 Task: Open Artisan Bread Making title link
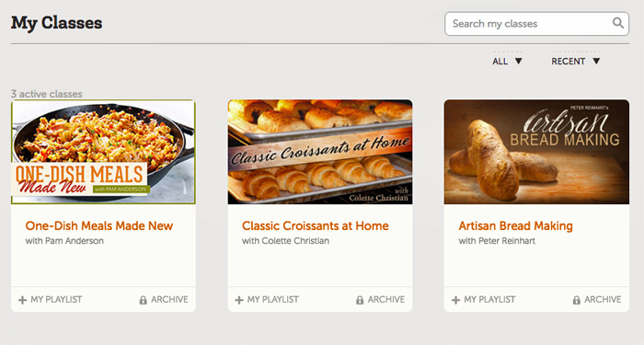click(x=515, y=226)
